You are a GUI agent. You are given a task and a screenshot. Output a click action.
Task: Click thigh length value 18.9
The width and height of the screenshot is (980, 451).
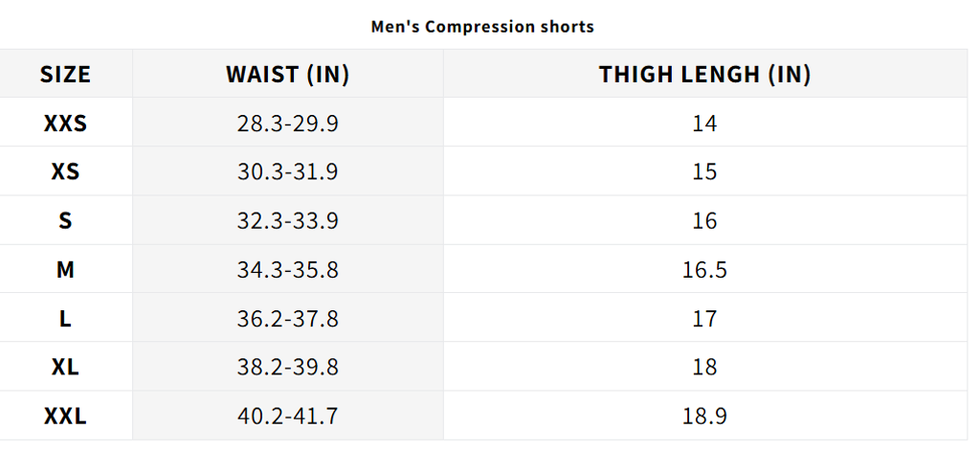704,417
